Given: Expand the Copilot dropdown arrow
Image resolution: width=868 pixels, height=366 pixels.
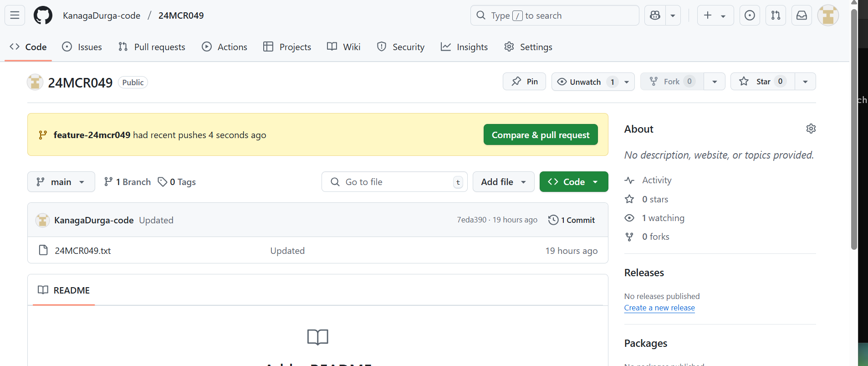Looking at the screenshot, I should click(673, 15).
